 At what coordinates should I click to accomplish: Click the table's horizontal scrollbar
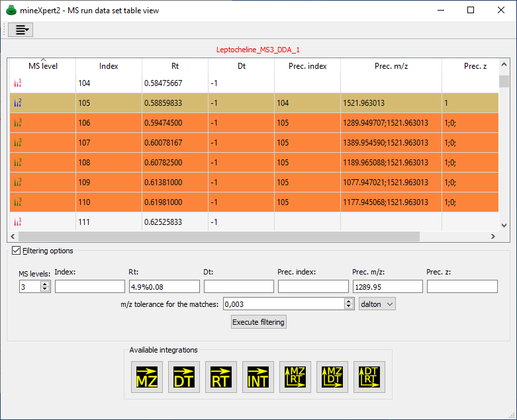coord(218,236)
